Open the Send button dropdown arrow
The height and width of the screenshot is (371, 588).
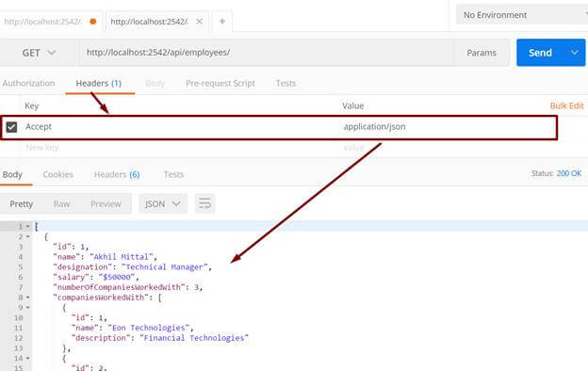pyautogui.click(x=574, y=53)
